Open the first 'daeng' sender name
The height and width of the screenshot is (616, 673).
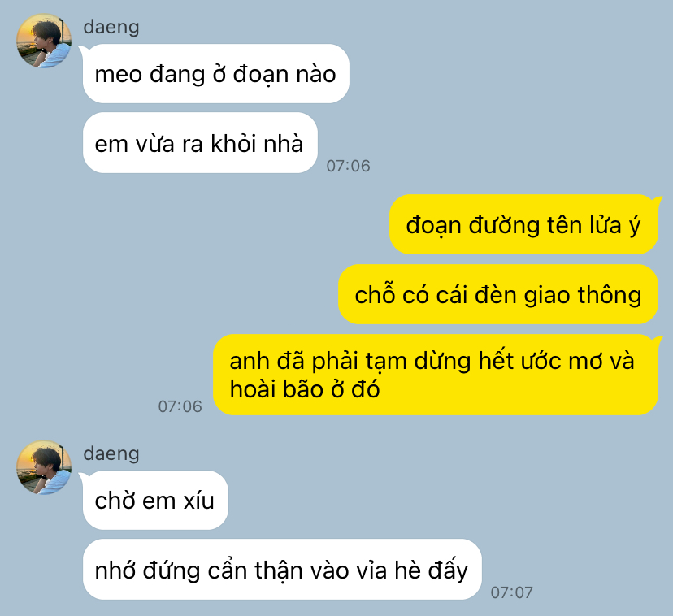tap(111, 27)
